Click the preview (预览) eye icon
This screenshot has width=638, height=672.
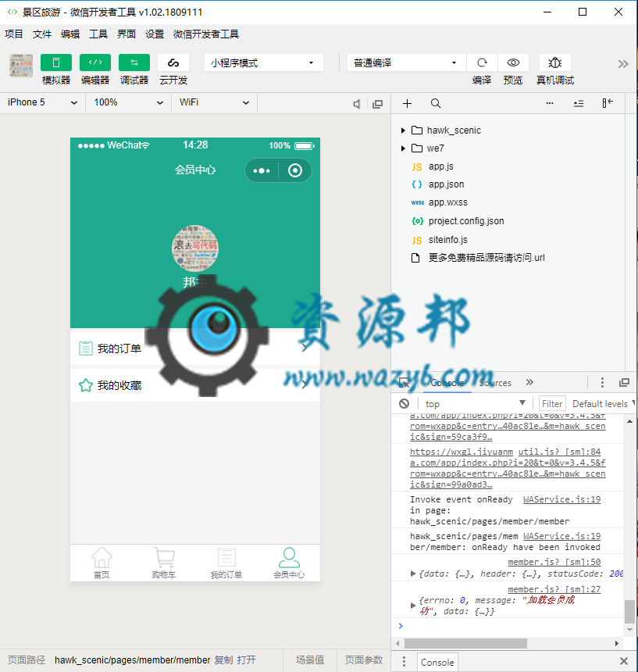513,63
